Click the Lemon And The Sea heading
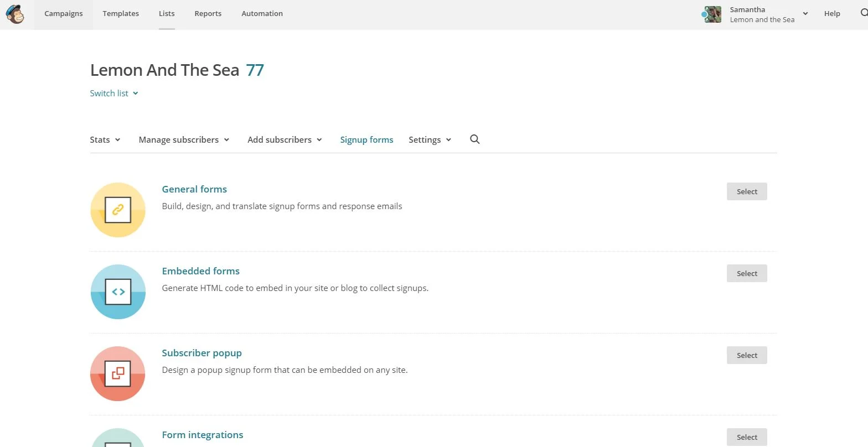The image size is (868, 447). [x=164, y=70]
